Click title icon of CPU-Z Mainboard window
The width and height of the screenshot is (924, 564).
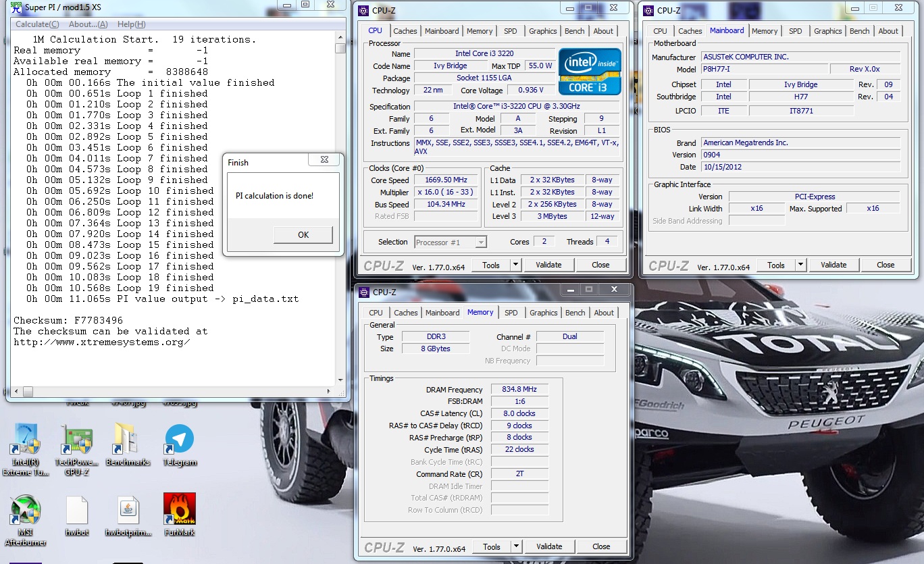[x=648, y=10]
